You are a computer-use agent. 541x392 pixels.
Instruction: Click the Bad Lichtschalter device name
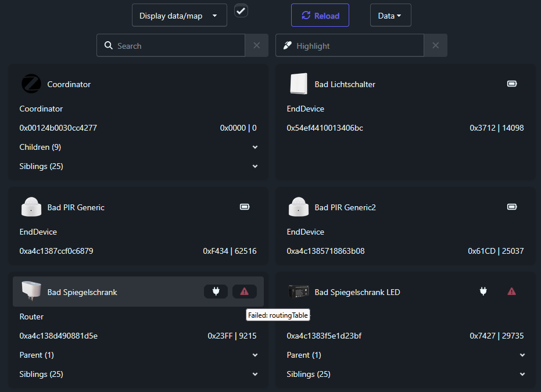click(x=345, y=84)
